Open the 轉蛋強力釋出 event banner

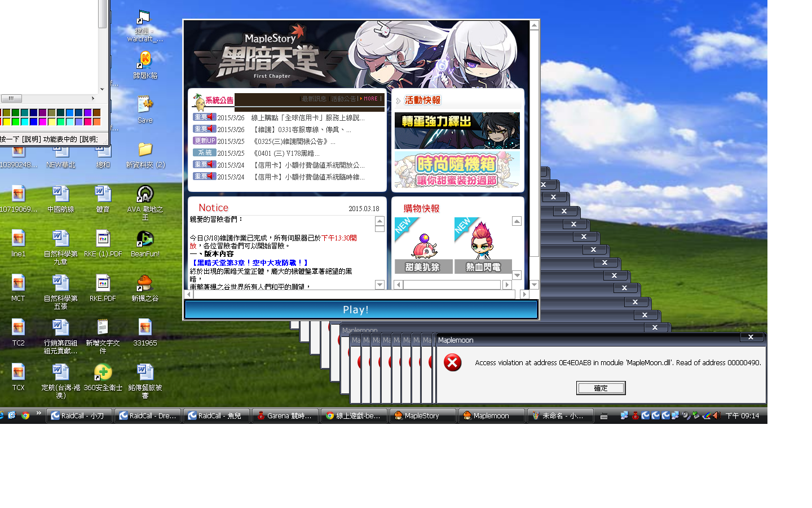[x=457, y=130]
